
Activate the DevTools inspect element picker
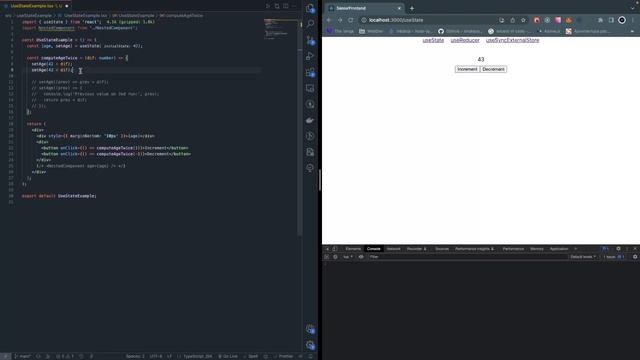[x=327, y=249]
